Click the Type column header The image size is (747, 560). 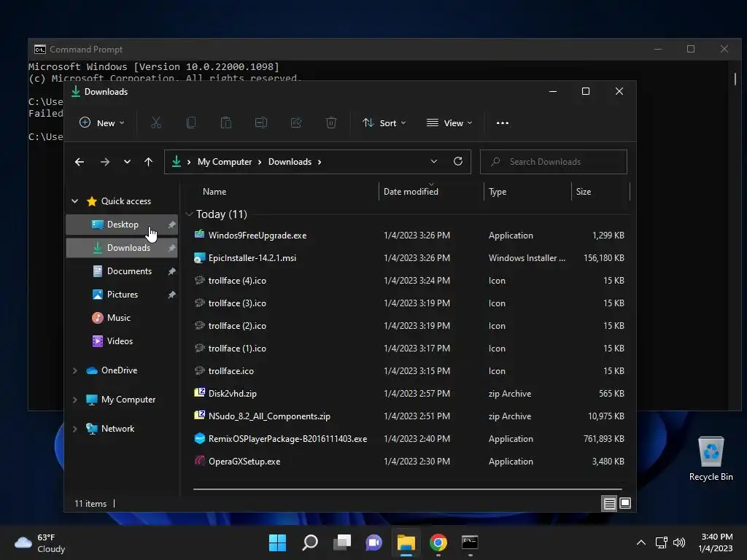click(x=527, y=192)
